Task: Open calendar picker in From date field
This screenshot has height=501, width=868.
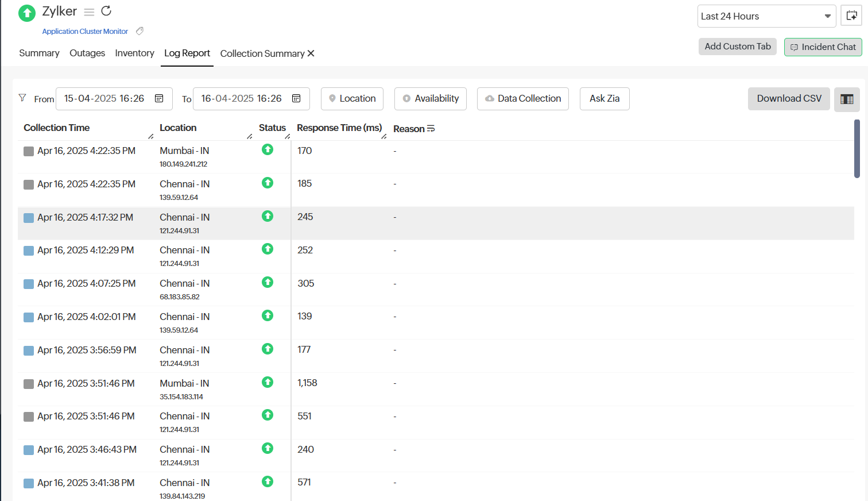Action: [160, 98]
